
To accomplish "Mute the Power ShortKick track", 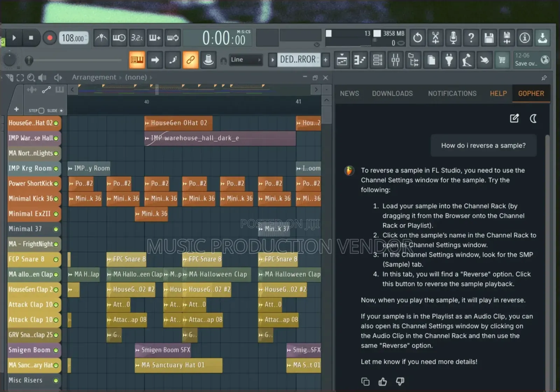I will (56, 184).
